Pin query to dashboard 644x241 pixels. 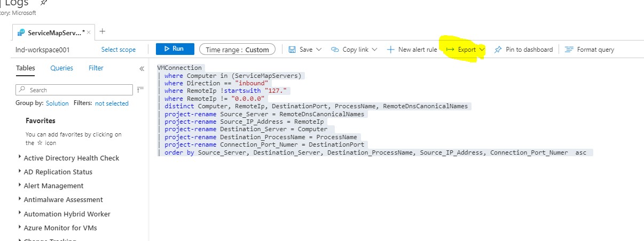pyautogui.click(x=523, y=50)
